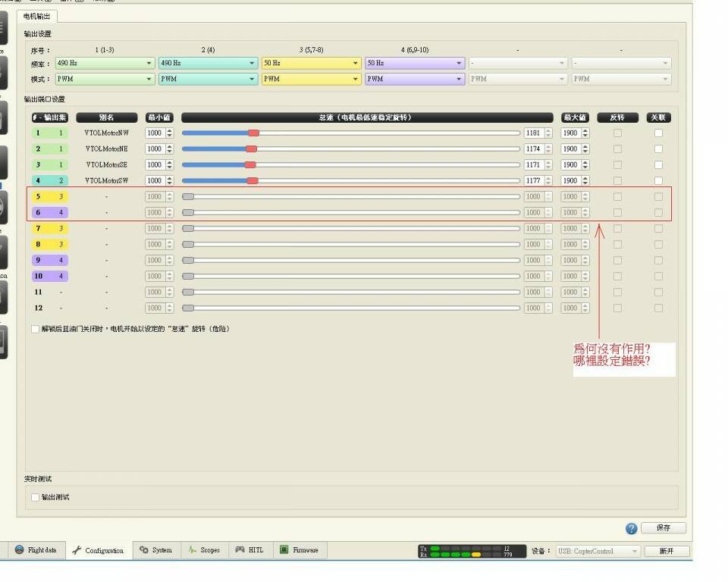Open bank 1 frequency dropdown showing 490 Hz
Viewport: 728px width, 582px height.
point(105,63)
